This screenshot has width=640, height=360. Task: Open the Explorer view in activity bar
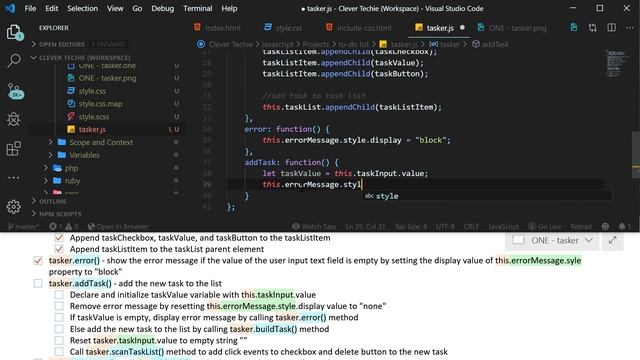(x=14, y=32)
